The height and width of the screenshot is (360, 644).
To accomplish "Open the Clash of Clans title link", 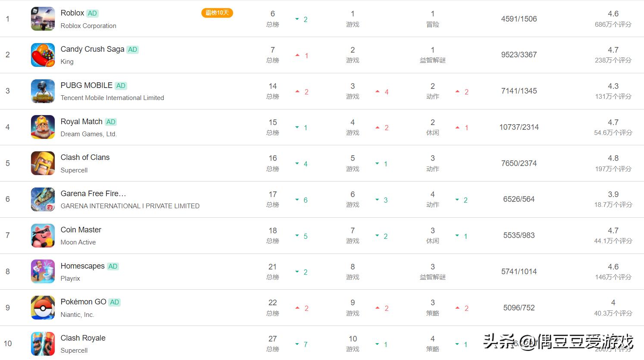I will click(x=85, y=157).
